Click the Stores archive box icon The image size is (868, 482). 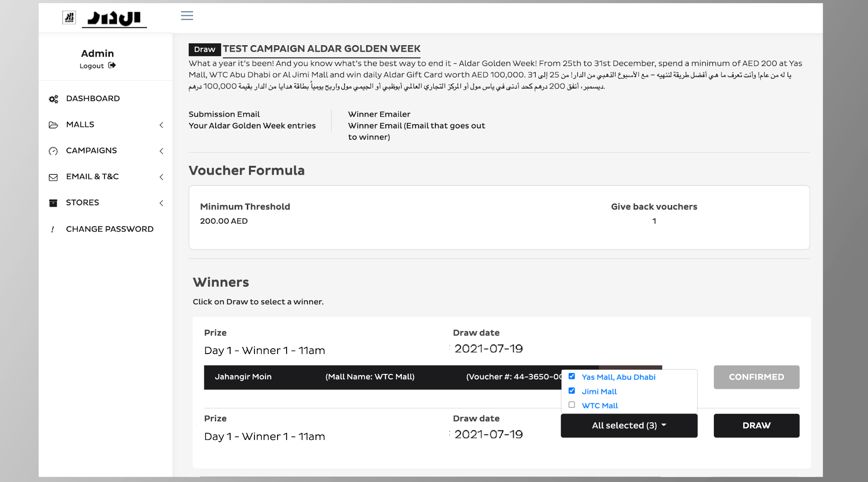[x=53, y=203]
